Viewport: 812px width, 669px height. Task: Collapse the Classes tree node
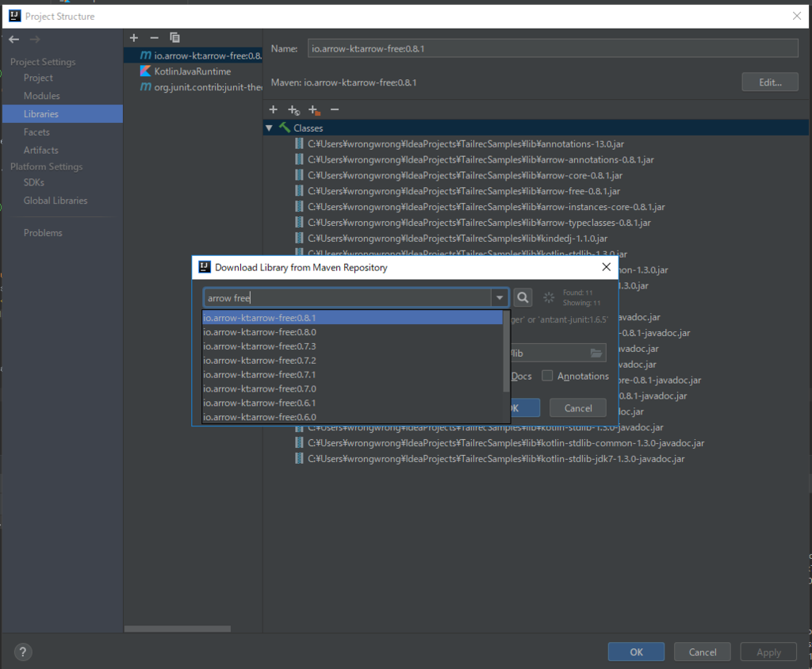click(x=270, y=128)
